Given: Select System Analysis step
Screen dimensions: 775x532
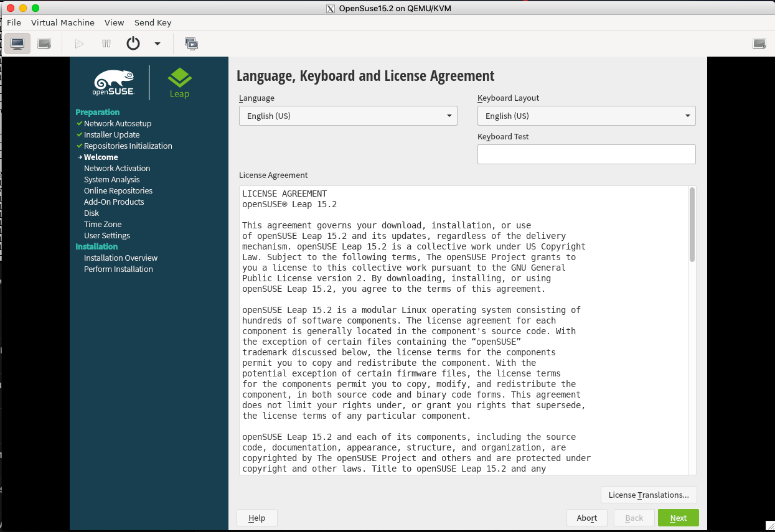Looking at the screenshot, I should coord(112,179).
